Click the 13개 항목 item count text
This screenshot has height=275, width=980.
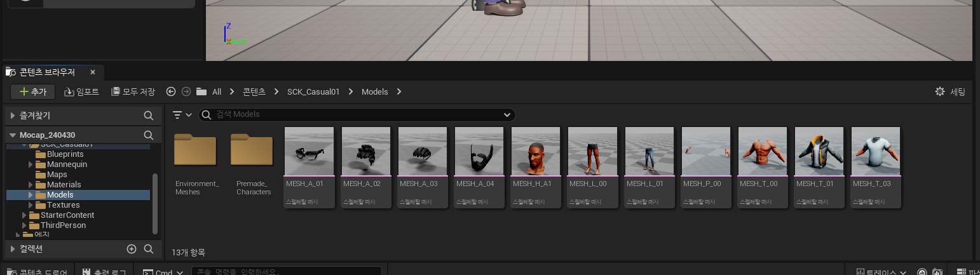tap(188, 253)
